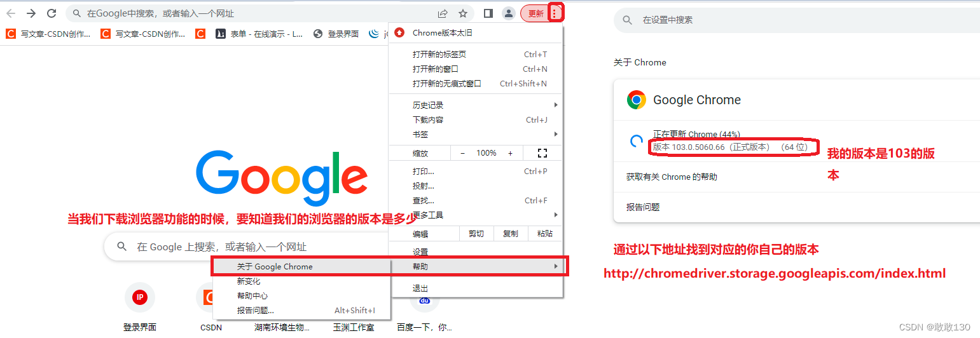Expand 书签 submenu
980x338 pixels.
coord(476,135)
